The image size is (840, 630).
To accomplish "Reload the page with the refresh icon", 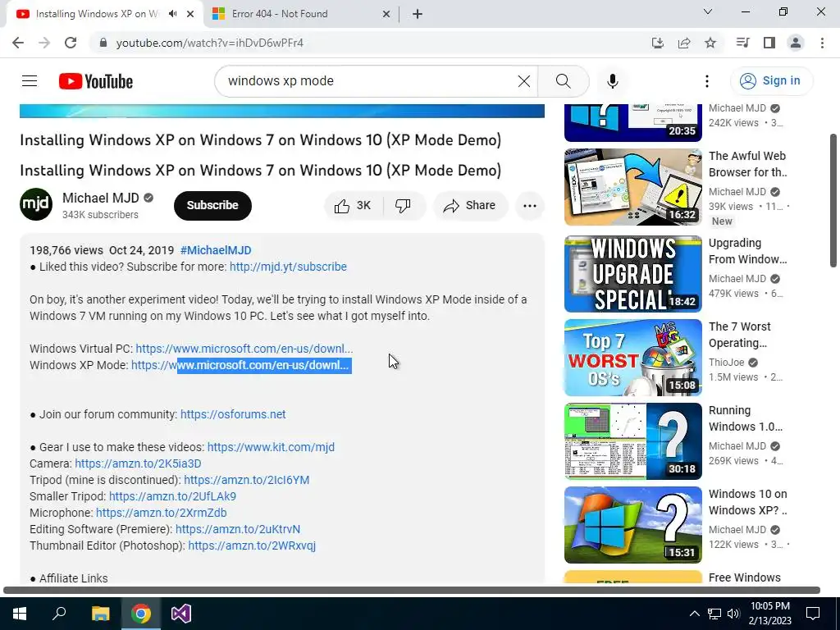I will [71, 43].
